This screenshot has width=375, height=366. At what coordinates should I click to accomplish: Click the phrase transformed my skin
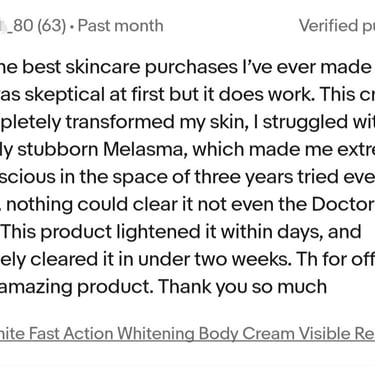(x=157, y=122)
